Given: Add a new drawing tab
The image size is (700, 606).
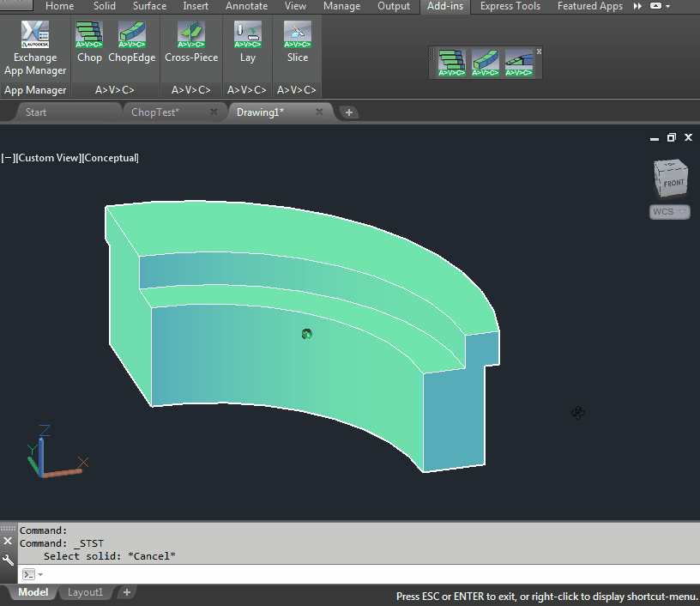Looking at the screenshot, I should pyautogui.click(x=349, y=112).
